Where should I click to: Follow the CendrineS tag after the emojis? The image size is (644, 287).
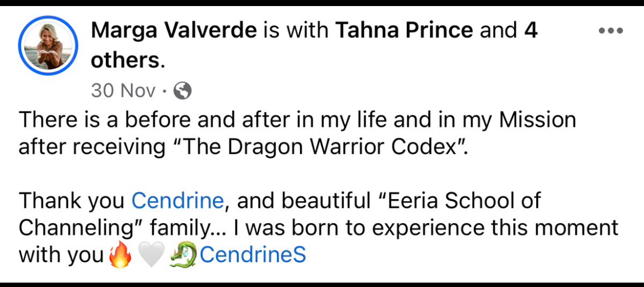(x=253, y=255)
